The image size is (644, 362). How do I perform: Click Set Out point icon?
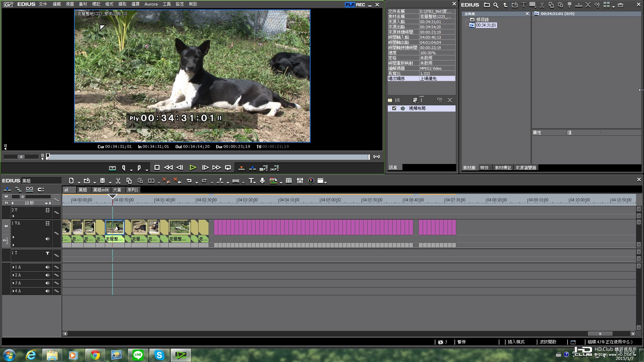[x=139, y=168]
